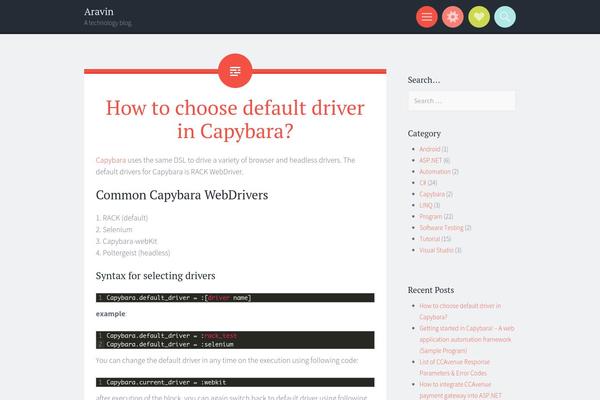Image resolution: width=600 pixels, height=400 pixels.
Task: Open the Android category
Action: coord(430,149)
